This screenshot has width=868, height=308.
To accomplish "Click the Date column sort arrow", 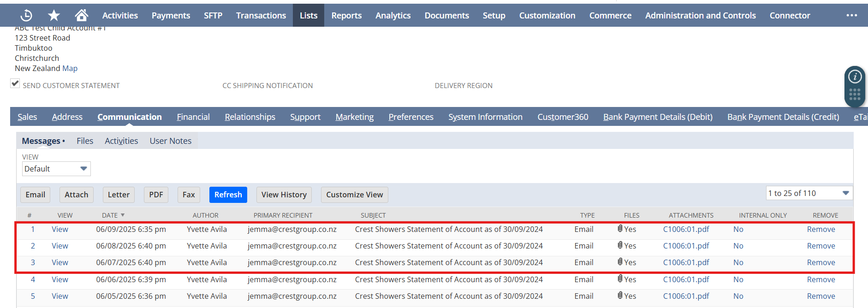I will pyautogui.click(x=123, y=215).
